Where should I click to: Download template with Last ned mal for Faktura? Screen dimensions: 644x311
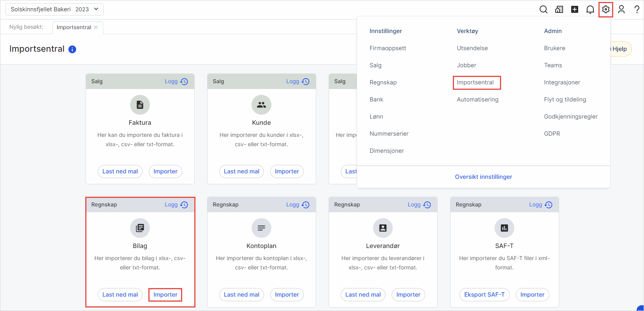click(120, 171)
